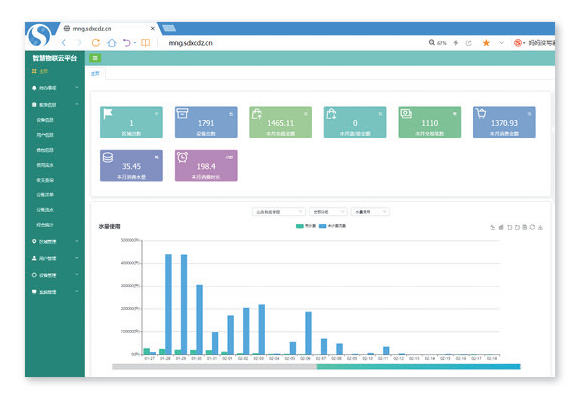Switch to the browser tab mng.sdxcdz.cn
This screenshot has width=577, height=398.
point(107,28)
